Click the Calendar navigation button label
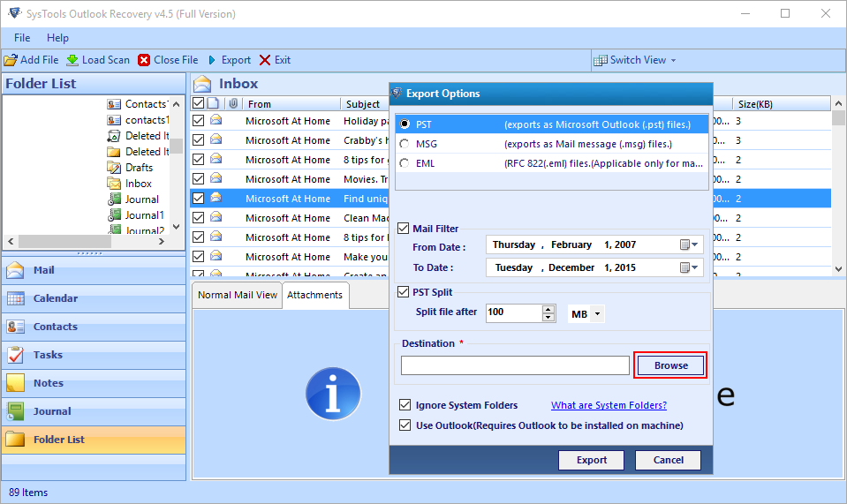Screen dimensions: 847x504 pyautogui.click(x=56, y=298)
